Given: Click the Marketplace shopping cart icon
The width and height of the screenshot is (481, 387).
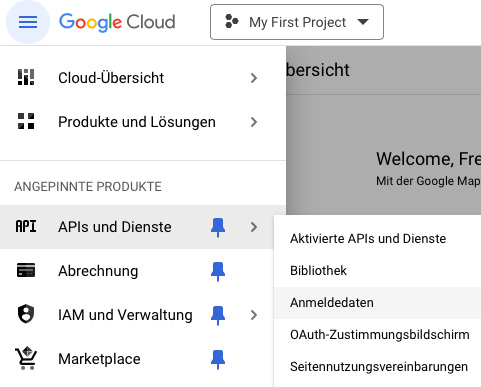Looking at the screenshot, I should (26, 358).
